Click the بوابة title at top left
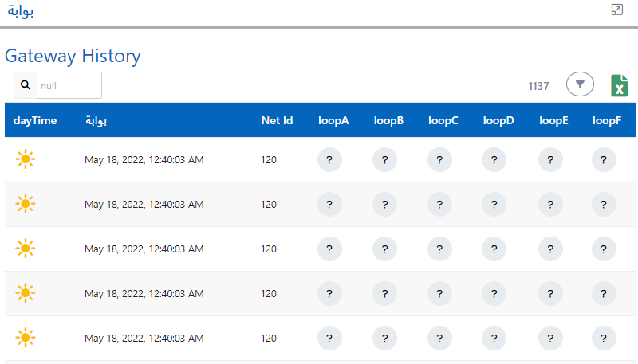638x364 pixels. pyautogui.click(x=21, y=11)
